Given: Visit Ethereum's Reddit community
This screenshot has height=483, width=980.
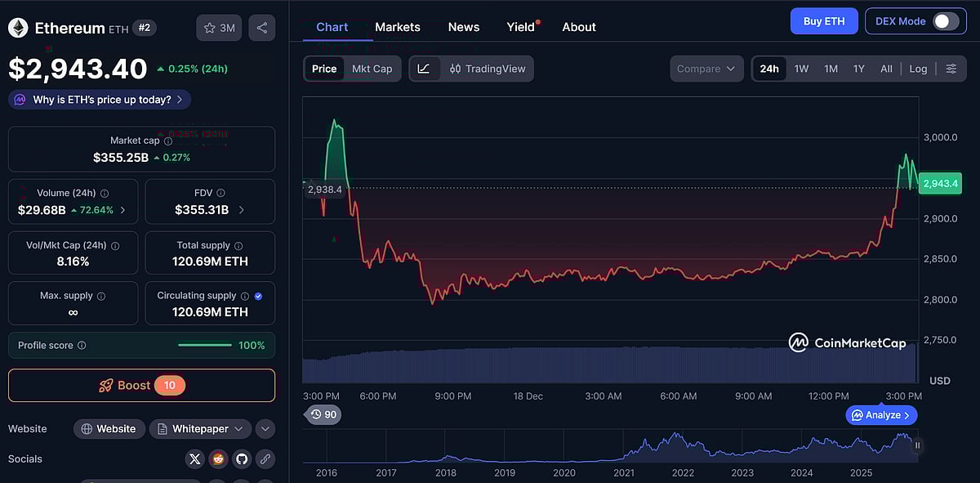Looking at the screenshot, I should tap(218, 458).
